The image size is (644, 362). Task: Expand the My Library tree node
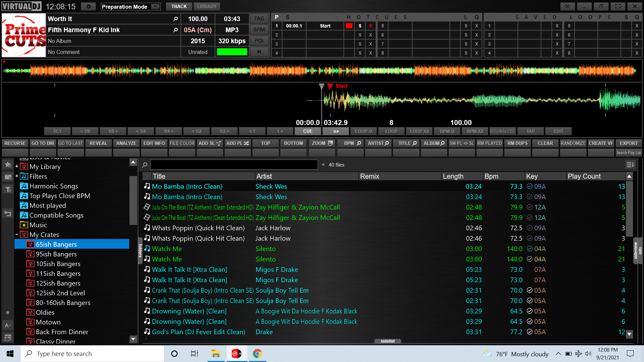click(x=16, y=166)
